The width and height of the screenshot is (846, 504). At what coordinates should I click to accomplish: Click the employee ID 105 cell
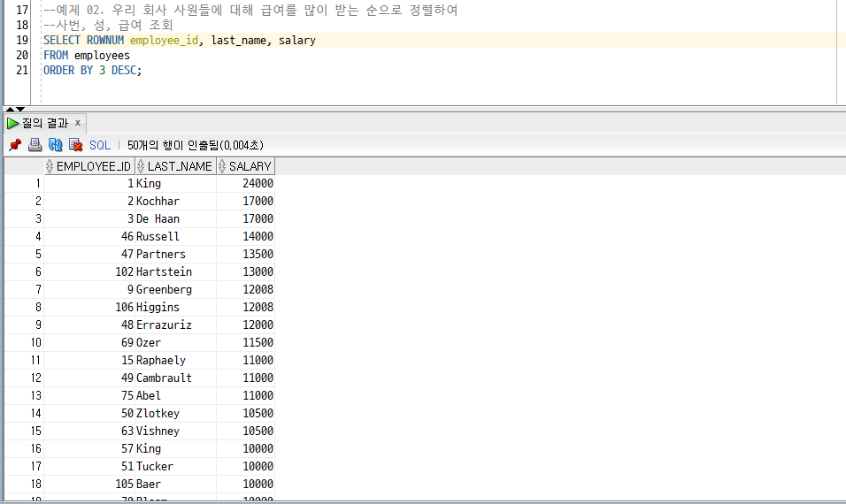(89, 484)
